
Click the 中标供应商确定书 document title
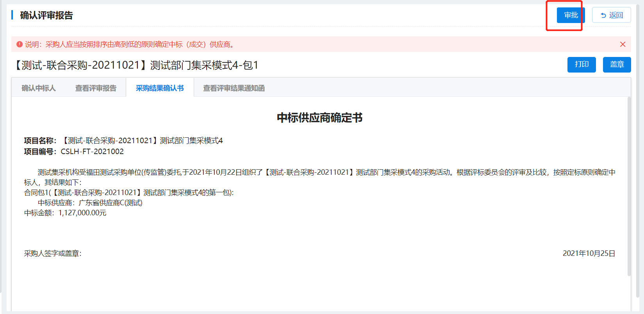click(x=319, y=118)
